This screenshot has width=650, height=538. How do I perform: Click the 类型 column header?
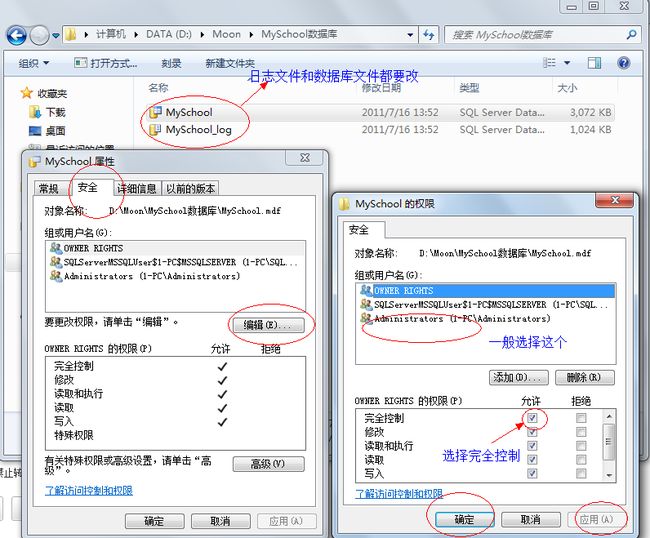(469, 87)
